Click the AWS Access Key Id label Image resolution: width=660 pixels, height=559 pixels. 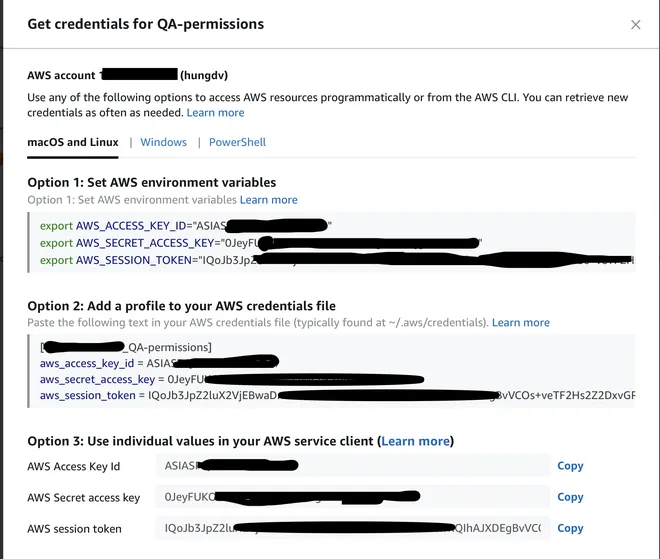(74, 466)
